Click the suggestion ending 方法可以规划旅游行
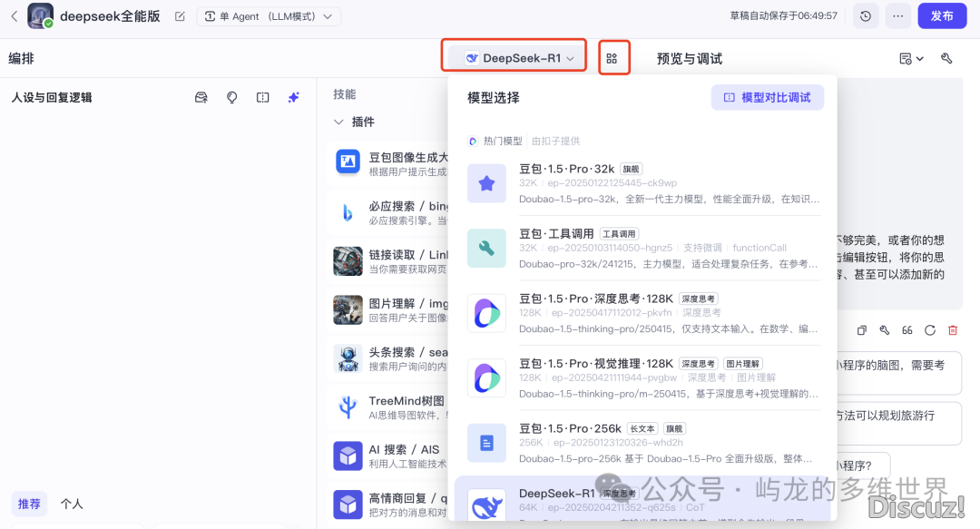 coord(898,424)
